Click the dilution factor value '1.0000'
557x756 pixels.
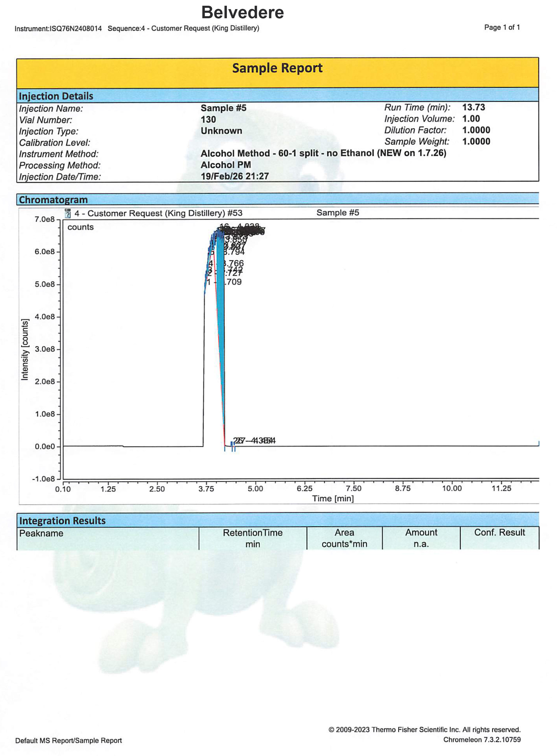(x=476, y=130)
